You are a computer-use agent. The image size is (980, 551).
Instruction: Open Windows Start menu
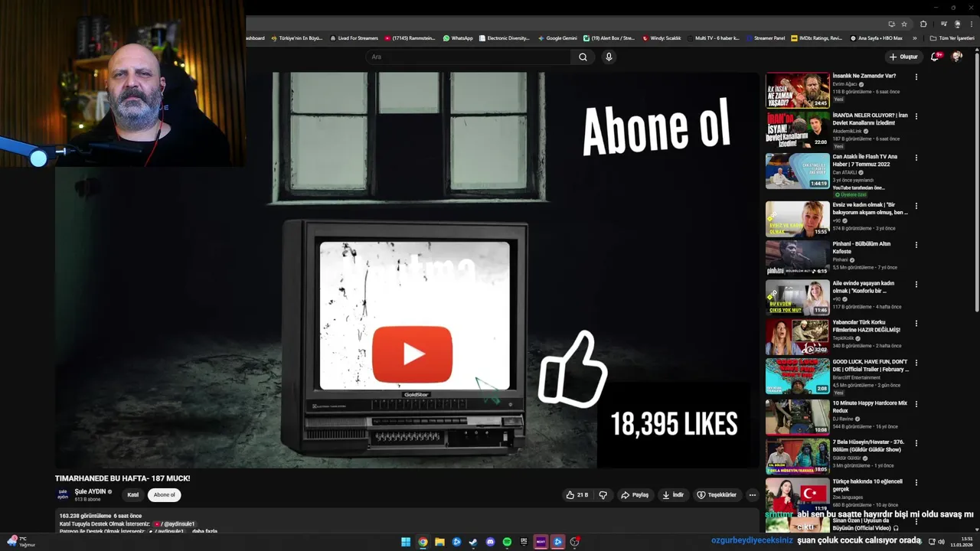pos(406,542)
